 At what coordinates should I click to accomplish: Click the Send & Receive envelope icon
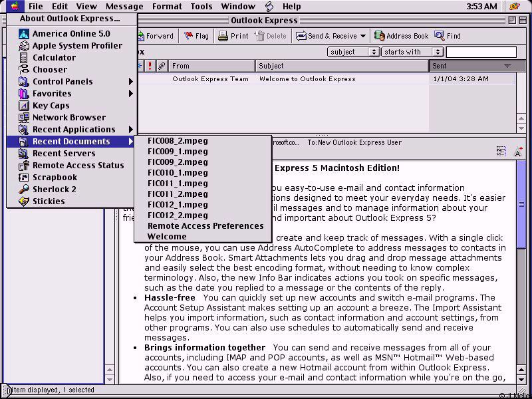tap(301, 36)
